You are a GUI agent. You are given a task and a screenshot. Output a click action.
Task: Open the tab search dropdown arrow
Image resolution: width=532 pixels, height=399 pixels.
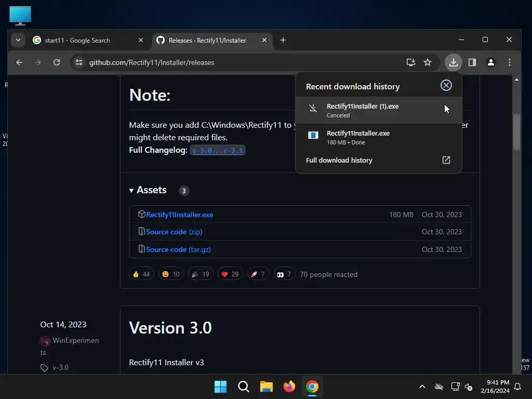point(18,40)
